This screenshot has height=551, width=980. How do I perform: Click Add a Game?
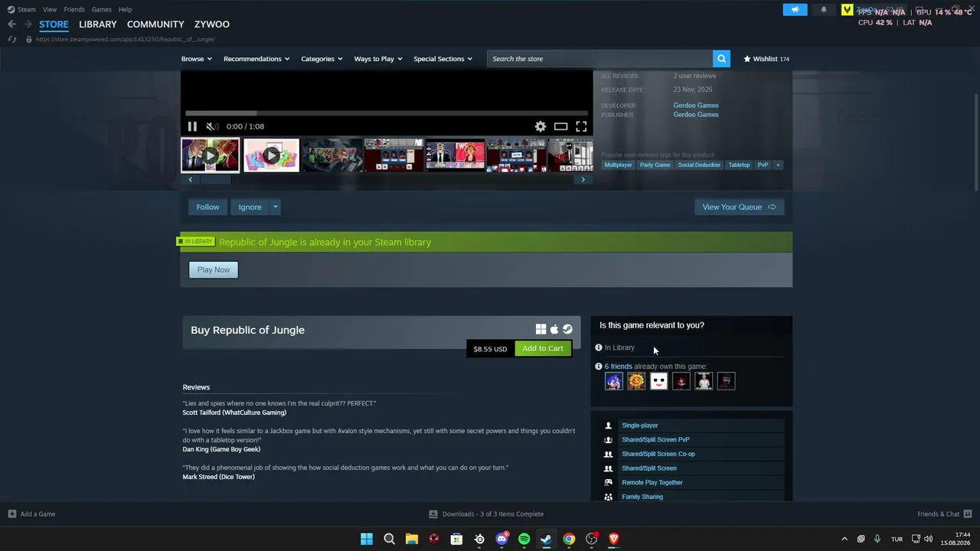click(31, 514)
